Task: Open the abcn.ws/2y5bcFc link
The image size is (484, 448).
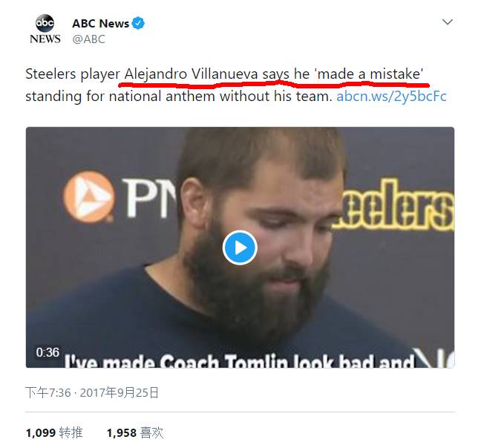Action: (391, 97)
